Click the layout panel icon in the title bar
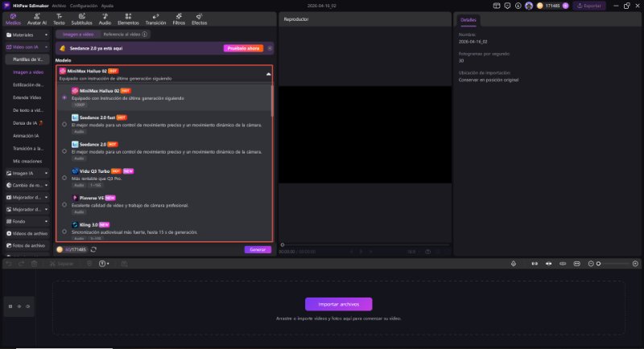This screenshot has height=349, width=644. tap(497, 6)
